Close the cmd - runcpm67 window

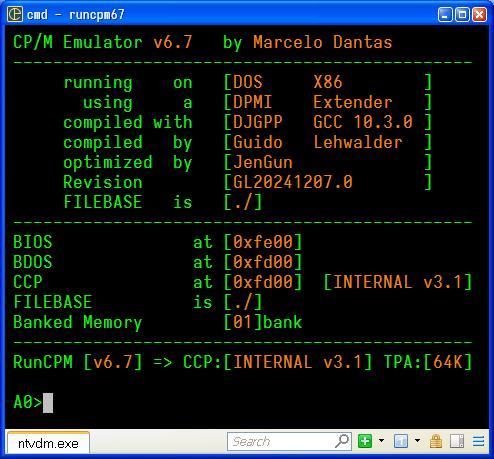pos(479,15)
